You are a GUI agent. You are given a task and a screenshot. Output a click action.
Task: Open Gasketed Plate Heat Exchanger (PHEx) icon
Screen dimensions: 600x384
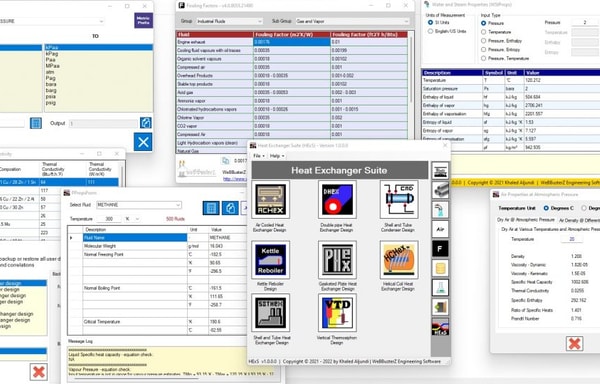pyautogui.click(x=337, y=260)
